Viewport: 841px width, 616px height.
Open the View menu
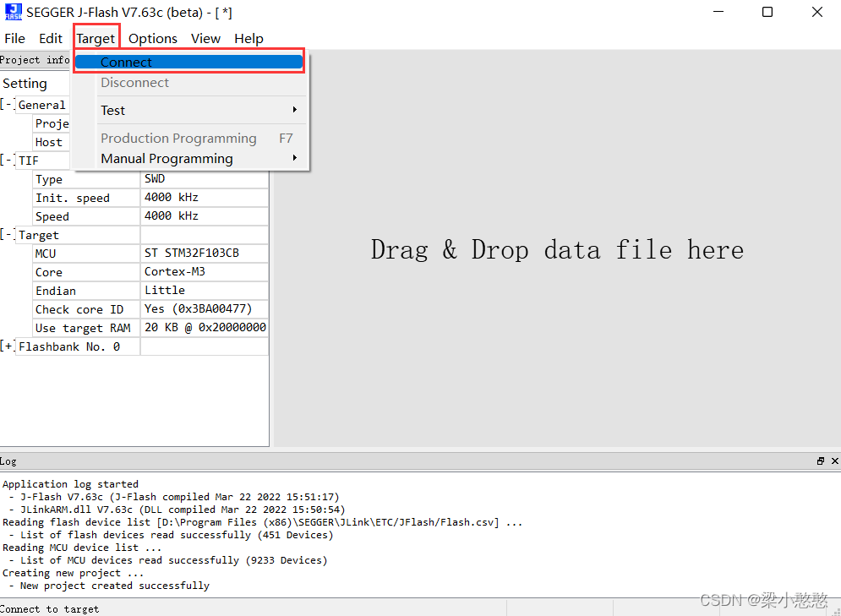point(205,39)
